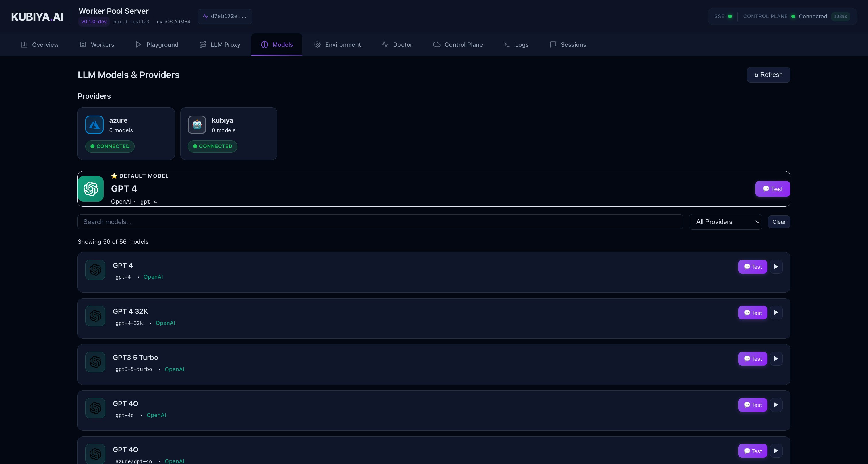Viewport: 868px width, 464px height.
Task: View the Logs tab
Action: pyautogui.click(x=516, y=44)
